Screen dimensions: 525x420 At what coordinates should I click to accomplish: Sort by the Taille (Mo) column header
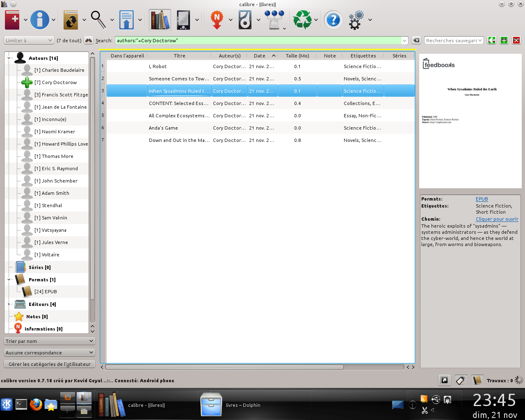297,56
